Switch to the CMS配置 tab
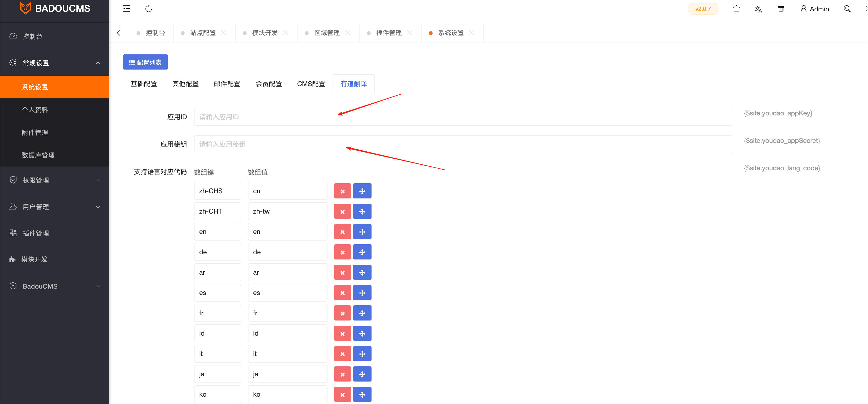 coord(311,84)
